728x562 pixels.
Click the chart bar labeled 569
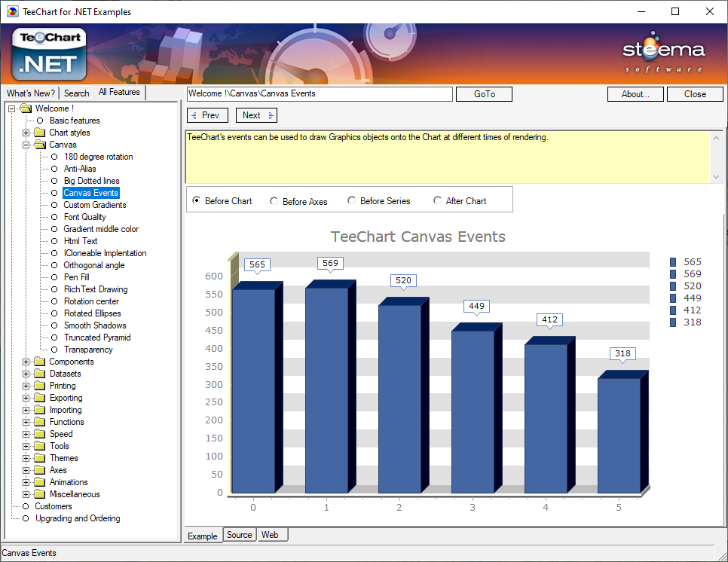pyautogui.click(x=331, y=386)
